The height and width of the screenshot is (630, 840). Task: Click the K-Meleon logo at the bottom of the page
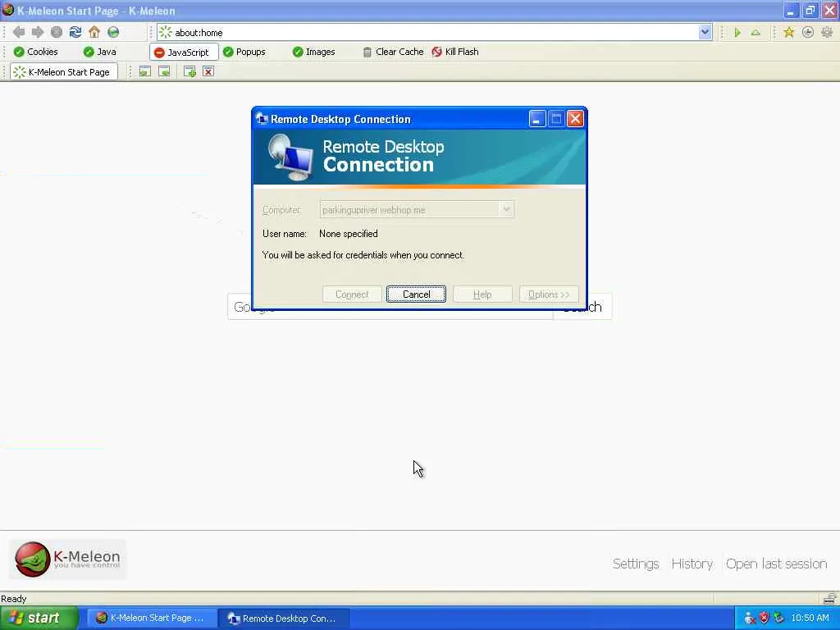point(68,559)
